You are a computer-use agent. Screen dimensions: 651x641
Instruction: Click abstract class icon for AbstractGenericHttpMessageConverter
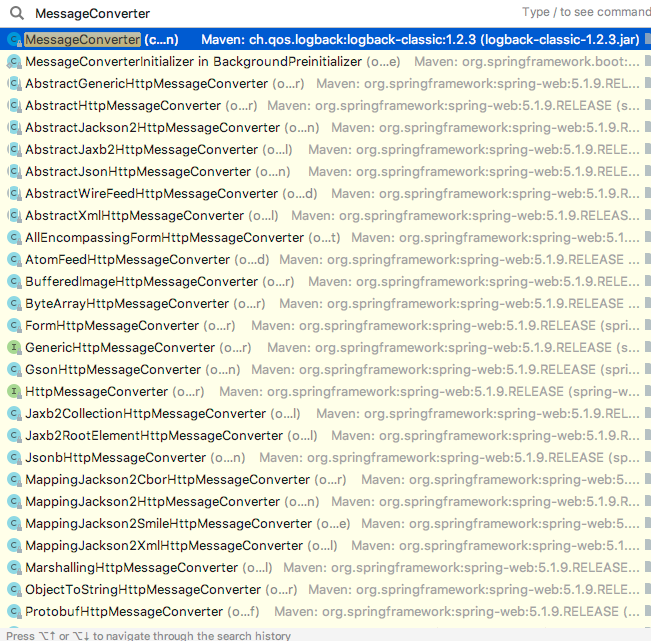click(15, 84)
